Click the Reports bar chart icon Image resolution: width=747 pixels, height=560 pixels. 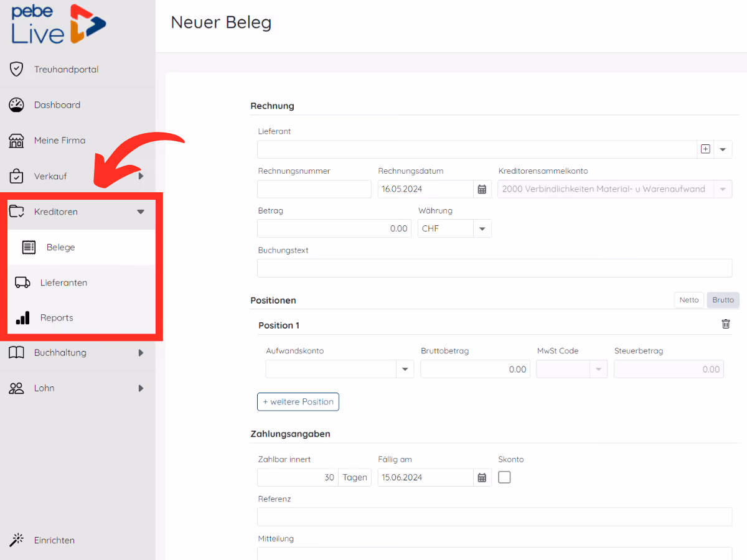[22, 317]
